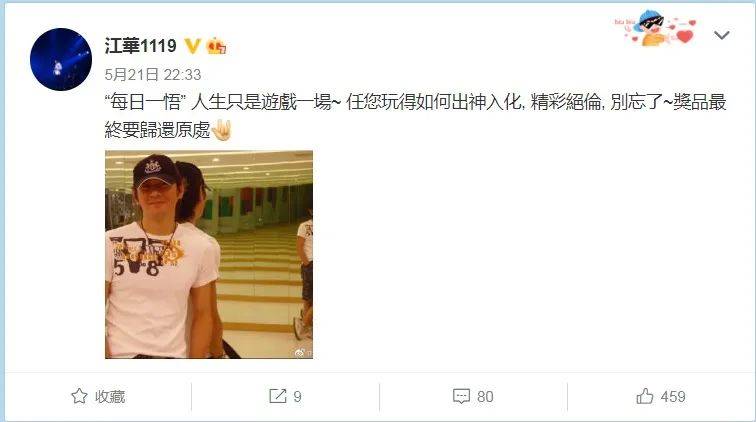Click the orange crown membership badge
This screenshot has width=756, height=422.
216,46
